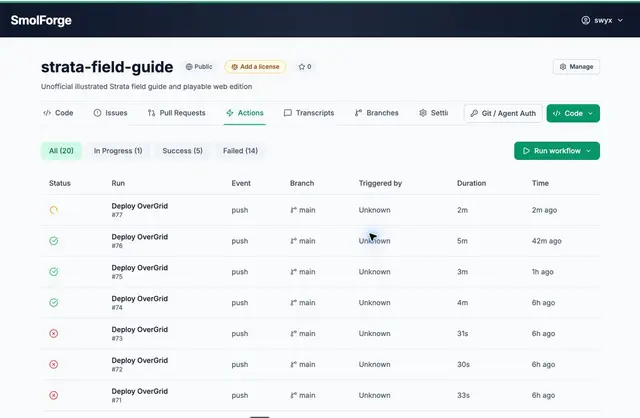Click the Status column header
640x418 pixels.
pos(60,183)
